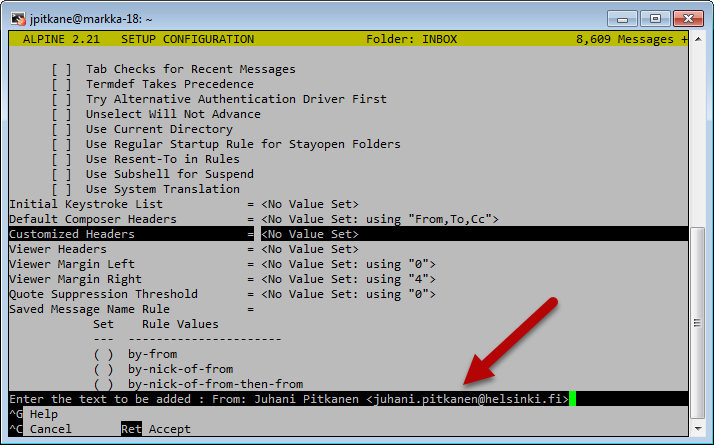Toggle Use Subshell for Suspend checkbox
The width and height of the screenshot is (714, 445).
click(x=61, y=174)
